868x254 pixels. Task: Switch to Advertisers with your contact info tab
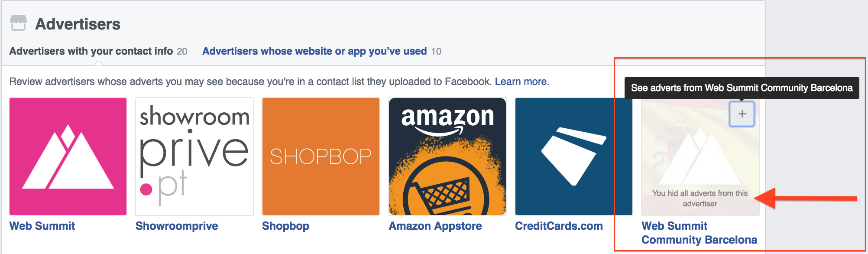coord(91,51)
